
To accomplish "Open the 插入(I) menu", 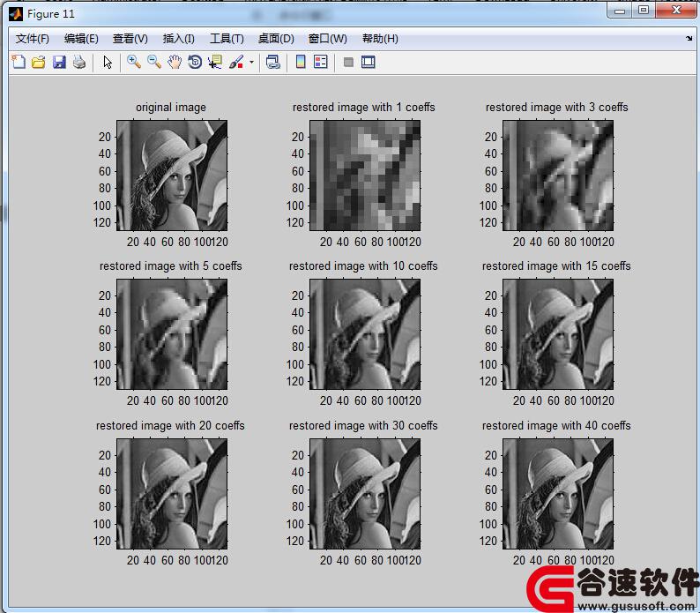I will [x=179, y=39].
